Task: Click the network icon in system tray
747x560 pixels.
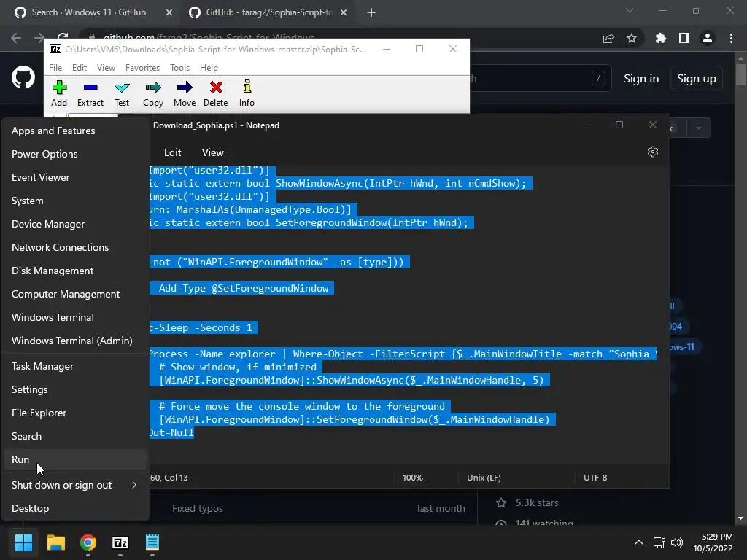Action: [659, 542]
